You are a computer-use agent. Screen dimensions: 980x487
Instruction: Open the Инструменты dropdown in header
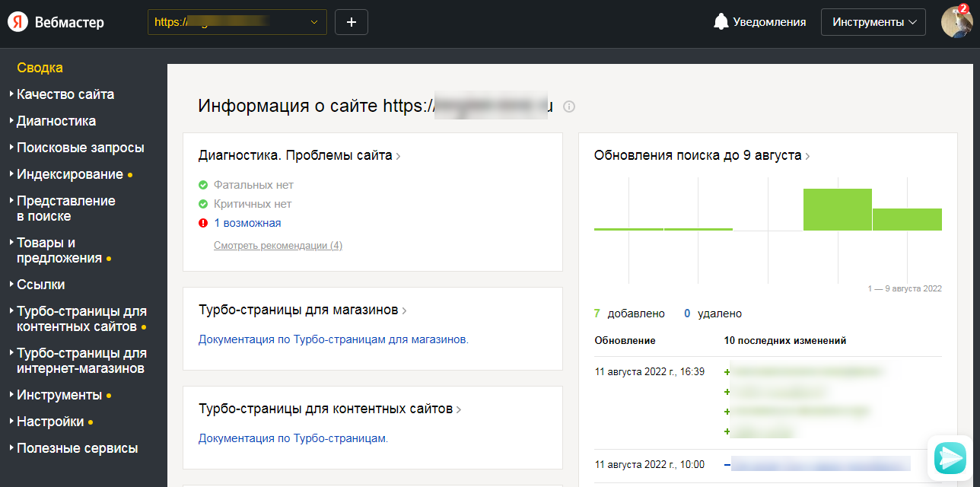tap(873, 22)
